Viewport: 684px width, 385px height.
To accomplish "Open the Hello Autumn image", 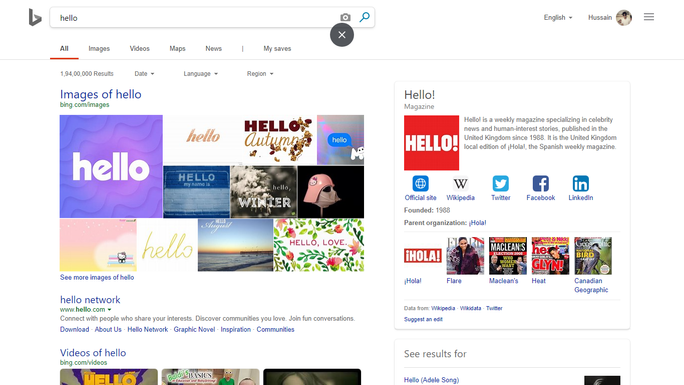I will click(279, 140).
